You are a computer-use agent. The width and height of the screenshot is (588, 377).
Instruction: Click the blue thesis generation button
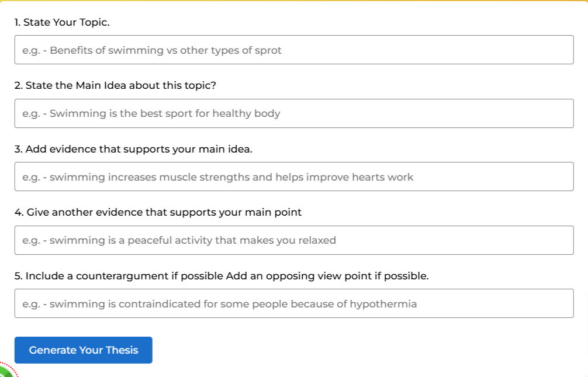(83, 350)
